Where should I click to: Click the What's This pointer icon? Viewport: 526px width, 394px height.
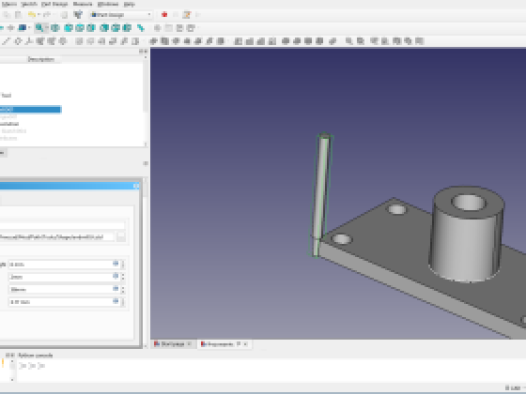[78, 15]
